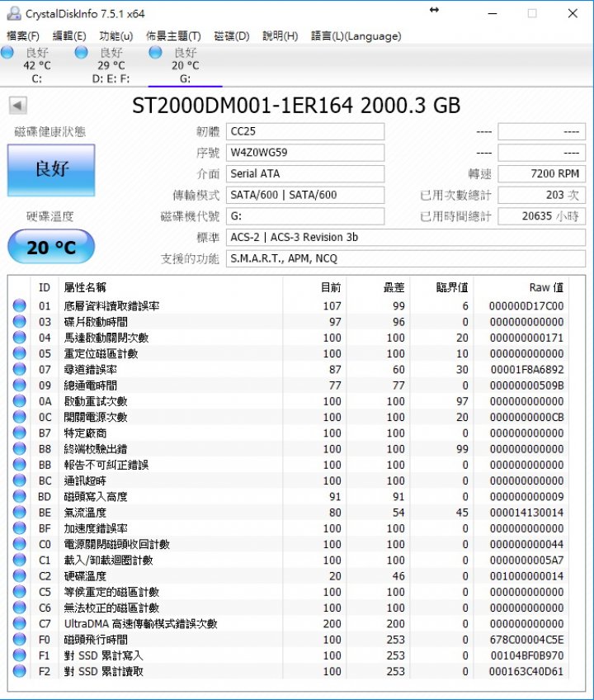Click status icon for attribute C1

[19, 560]
